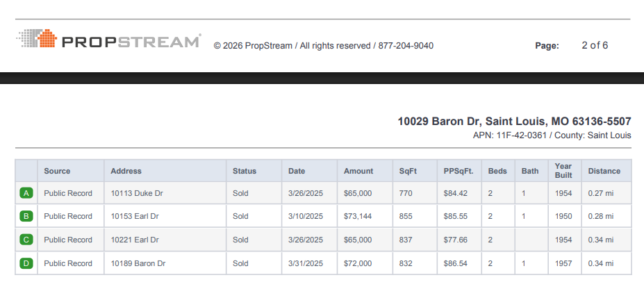644x298 pixels.
Task: Click the Year Built column header
Action: (x=563, y=171)
